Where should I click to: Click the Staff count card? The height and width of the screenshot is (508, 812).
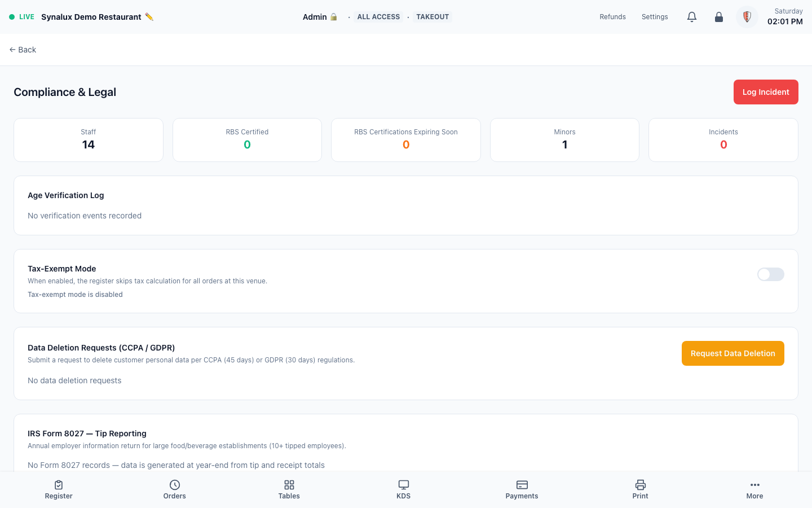point(89,140)
